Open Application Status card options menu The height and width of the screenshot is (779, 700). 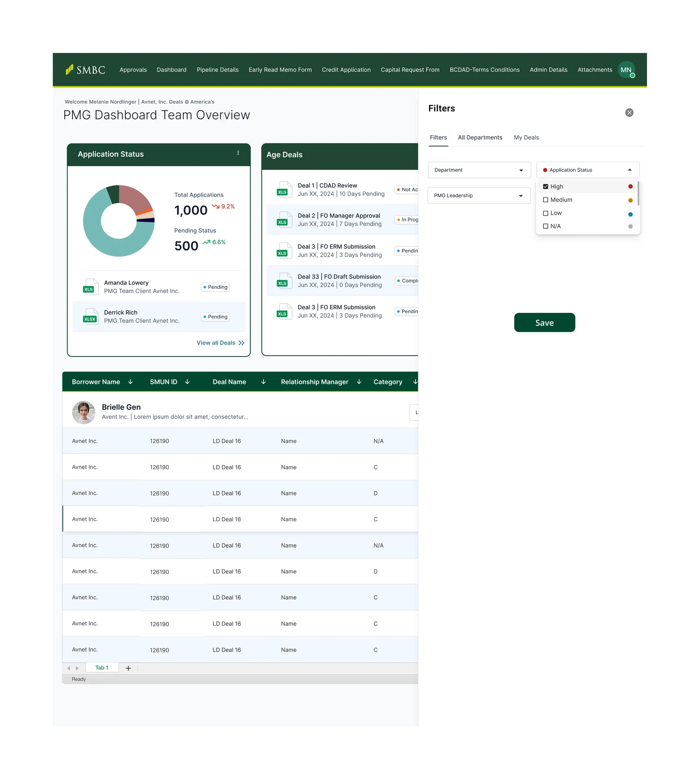coord(238,153)
